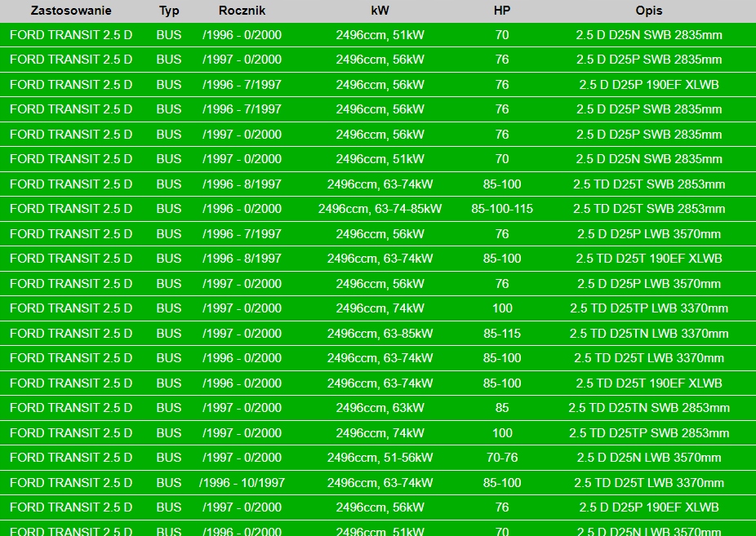Screen dimensions: 756x536
Task: Click the Typ column header
Action: click(x=169, y=11)
